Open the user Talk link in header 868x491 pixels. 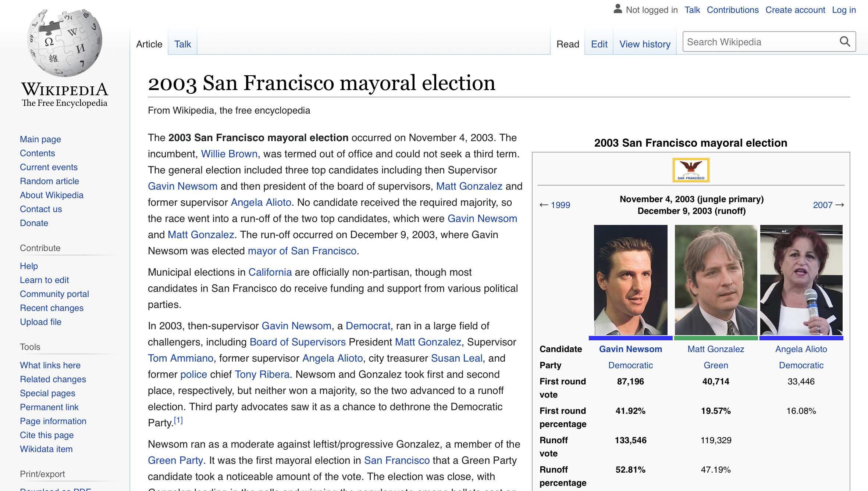click(x=692, y=10)
